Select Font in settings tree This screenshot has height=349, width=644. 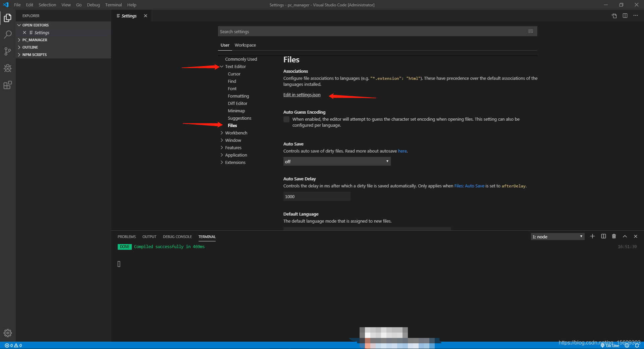(x=232, y=89)
